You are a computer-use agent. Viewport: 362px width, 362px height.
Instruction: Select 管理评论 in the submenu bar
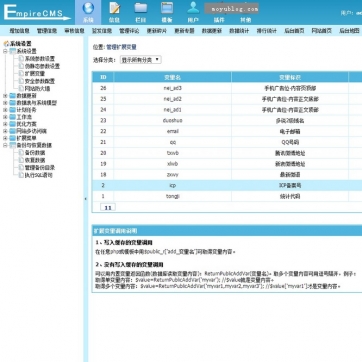[x=129, y=31]
